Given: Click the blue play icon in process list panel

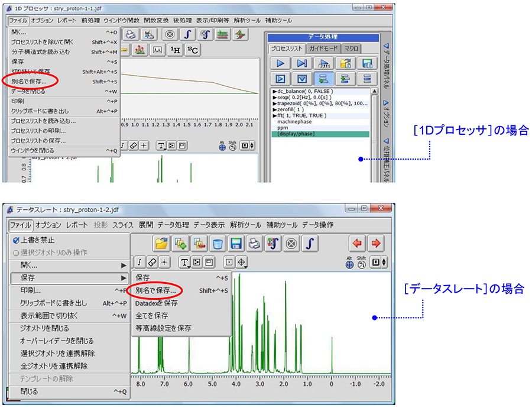Looking at the screenshot, I should (281, 63).
